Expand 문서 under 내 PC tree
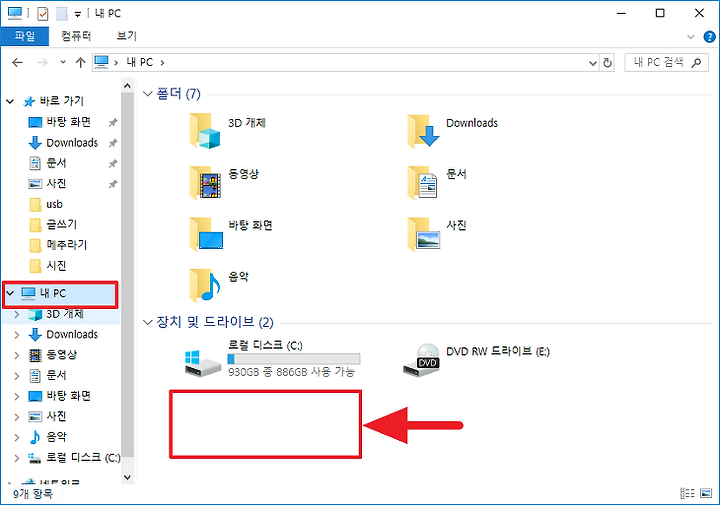Viewport: 720px width, 505px height. (x=17, y=376)
